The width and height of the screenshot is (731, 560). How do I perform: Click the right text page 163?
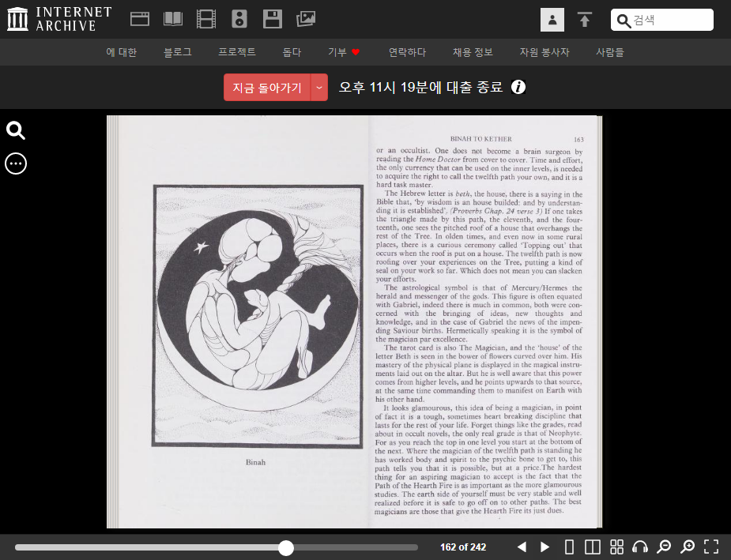[x=484, y=322]
